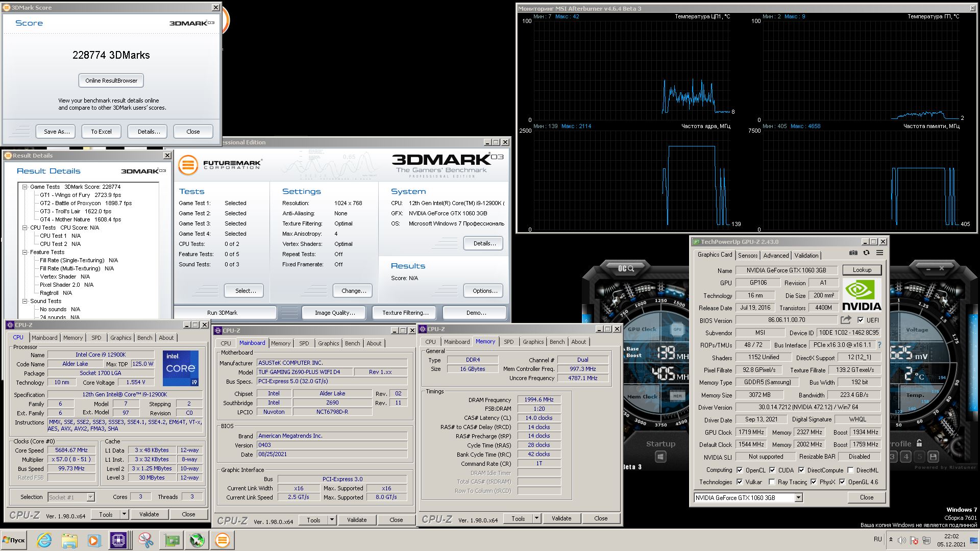
Task: Toggle the Ray Tracing checkbox
Action: pos(772,482)
